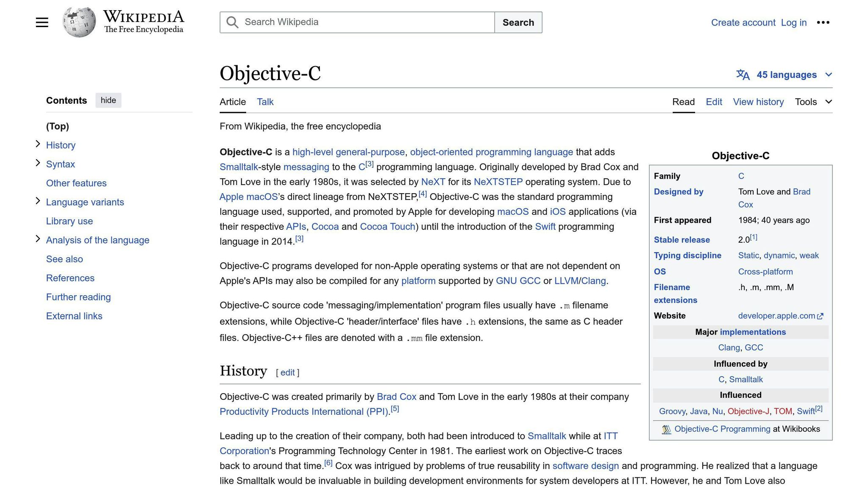The image size is (868, 488).
Task: Open the Brad Cox article link
Action: (x=396, y=396)
